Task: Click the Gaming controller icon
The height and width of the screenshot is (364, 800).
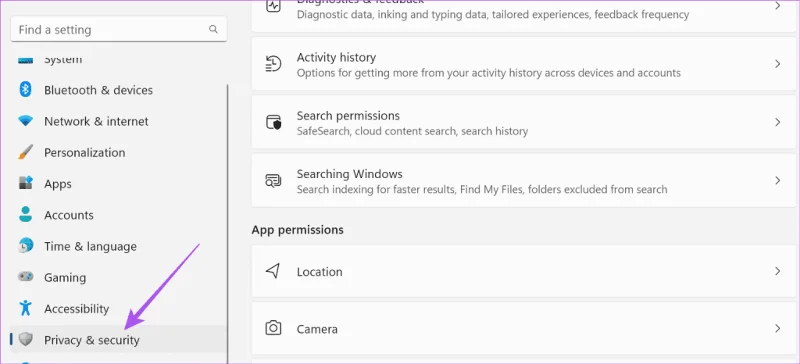Action: click(26, 277)
